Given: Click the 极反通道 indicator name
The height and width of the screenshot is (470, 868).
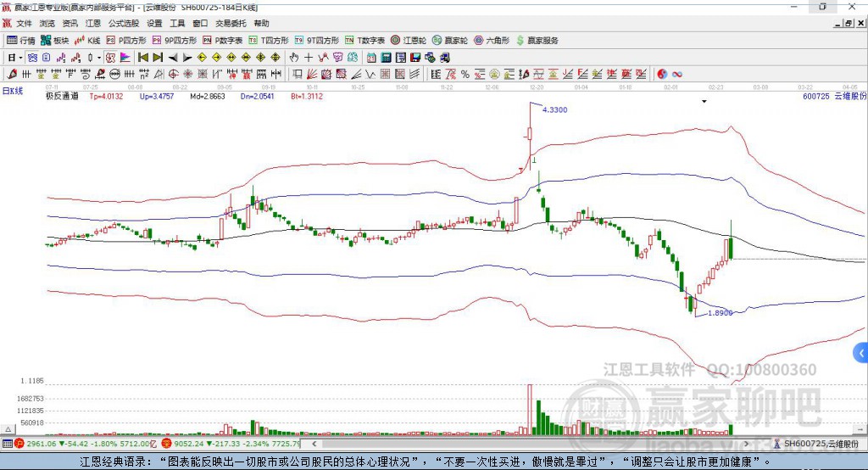Looking at the screenshot, I should tap(62, 96).
